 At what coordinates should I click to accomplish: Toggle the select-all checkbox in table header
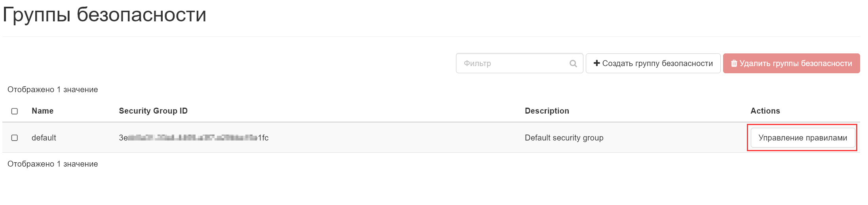[15, 111]
